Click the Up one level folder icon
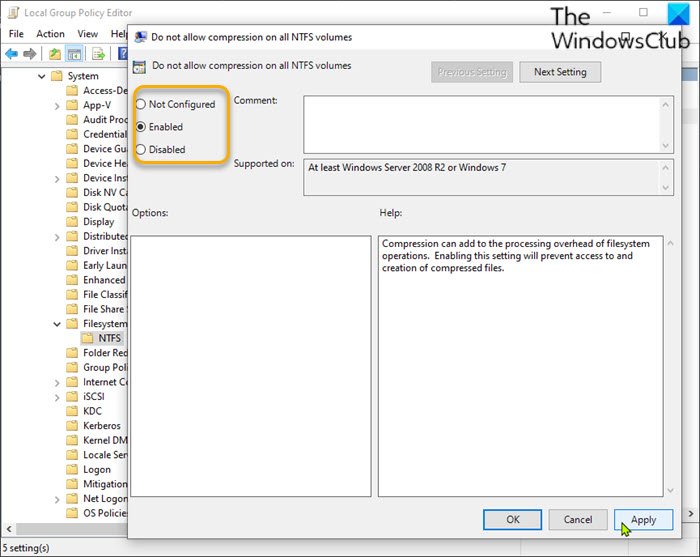This screenshot has width=700, height=557. pos(54,54)
